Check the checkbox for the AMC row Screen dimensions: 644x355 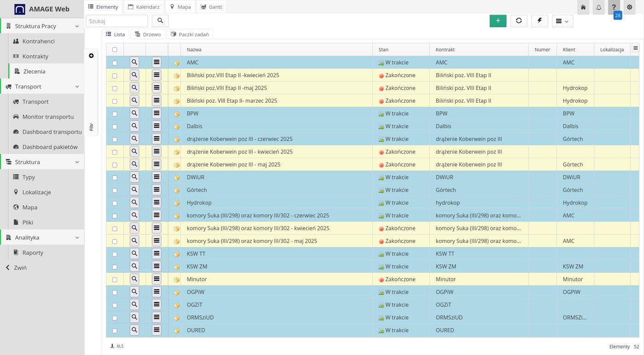115,63
